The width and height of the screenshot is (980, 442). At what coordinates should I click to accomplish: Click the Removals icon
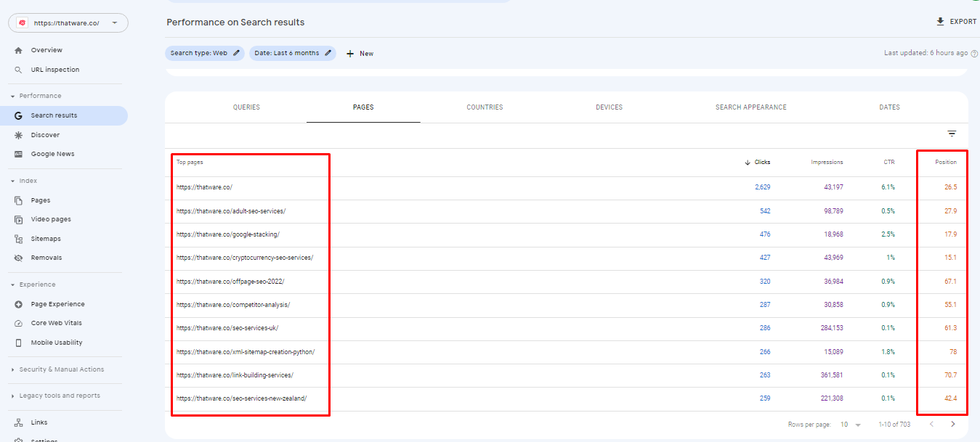[18, 258]
